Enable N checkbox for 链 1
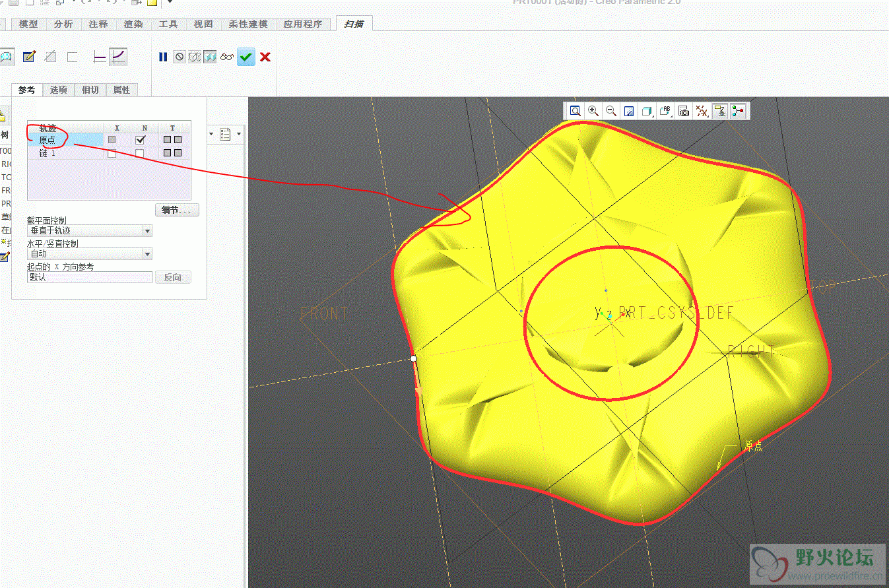The height and width of the screenshot is (588, 889). click(140, 153)
